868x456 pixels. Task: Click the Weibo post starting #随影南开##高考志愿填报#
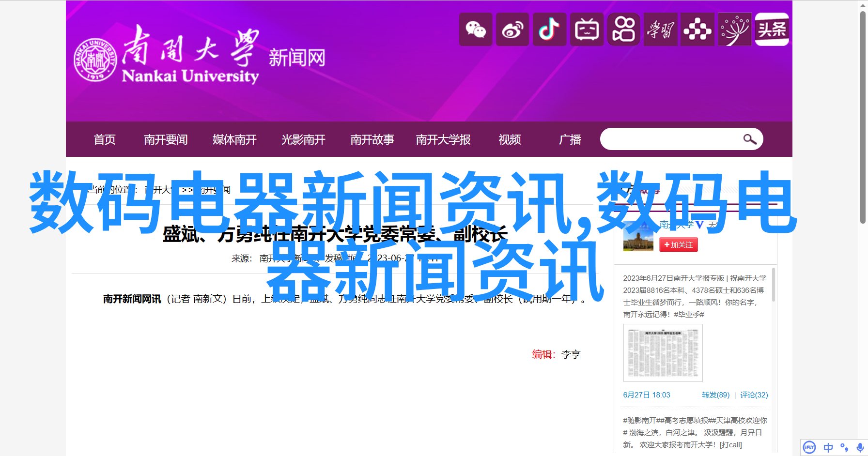(x=695, y=432)
